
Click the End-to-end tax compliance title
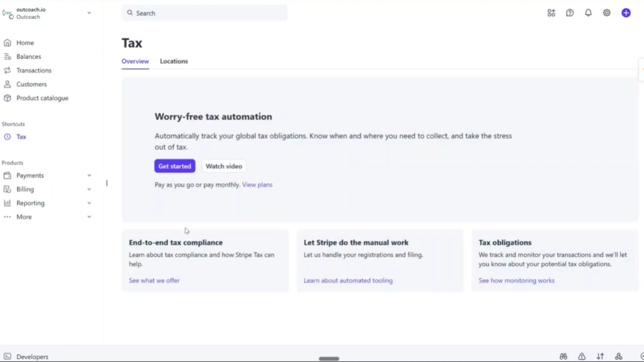(176, 243)
